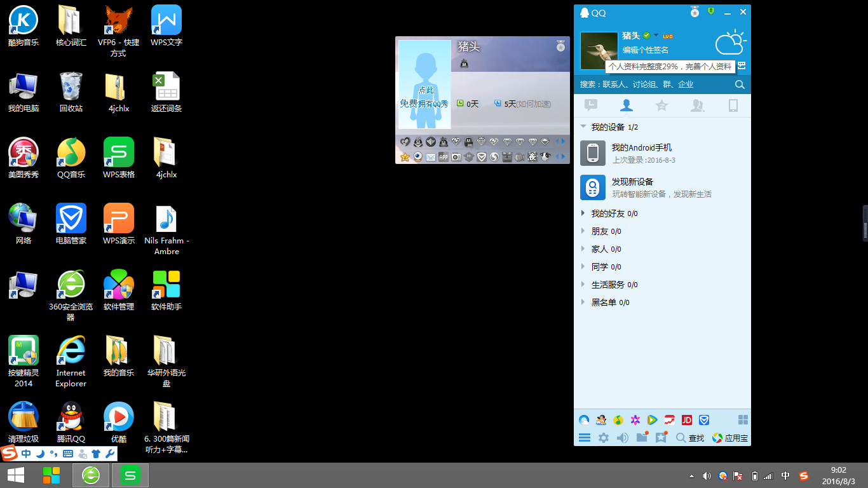Select 发现新设备 entry

662,187
